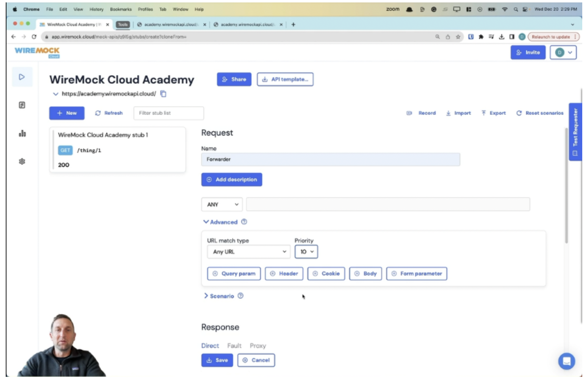Refresh the stub list
Image resolution: width=588 pixels, height=383 pixels.
click(109, 113)
